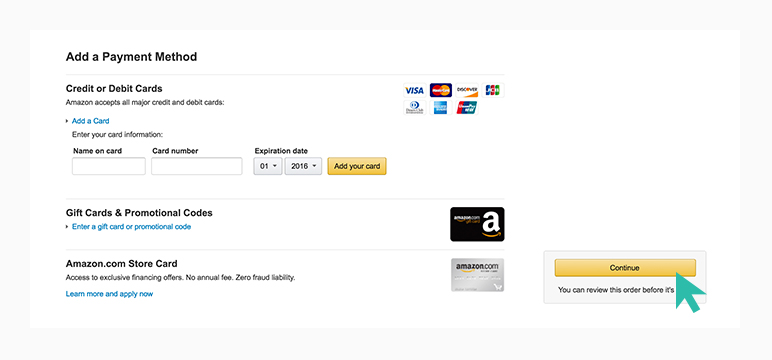Click the Diners Club logo
The width and height of the screenshot is (772, 360).
pos(415,108)
